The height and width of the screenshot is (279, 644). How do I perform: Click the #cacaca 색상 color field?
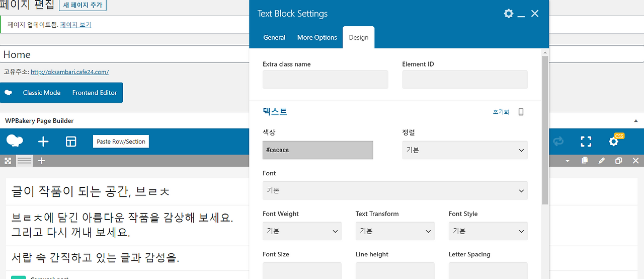(x=318, y=150)
